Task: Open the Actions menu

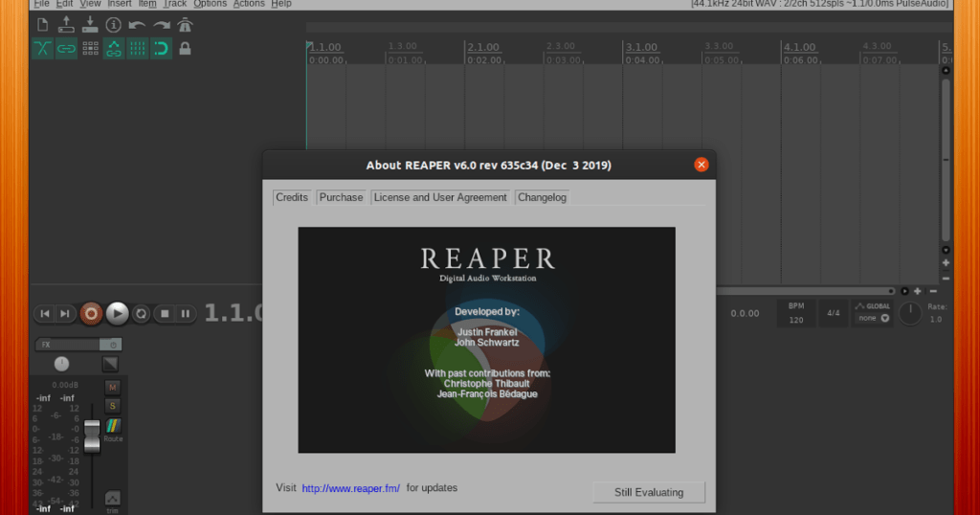Action: [249, 4]
